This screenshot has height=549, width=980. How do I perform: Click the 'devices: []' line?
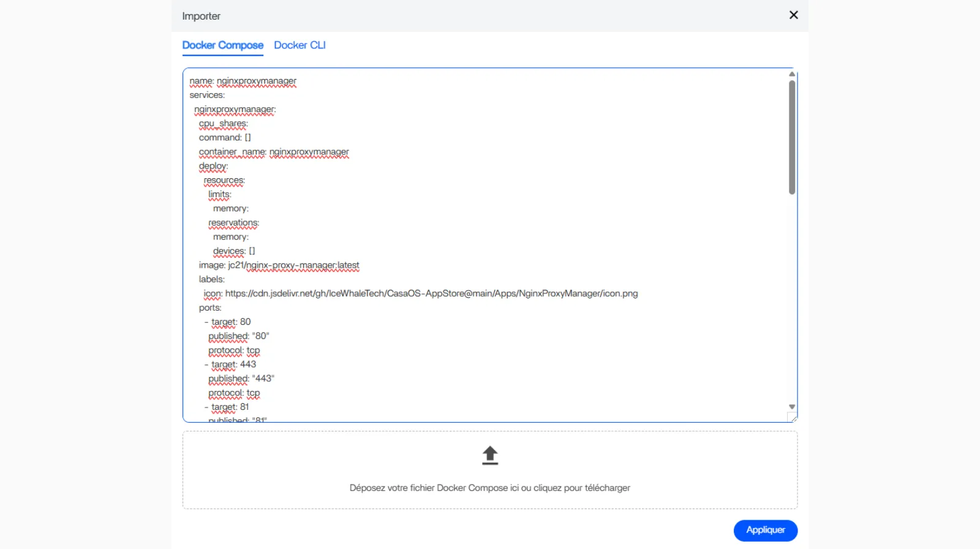click(233, 251)
